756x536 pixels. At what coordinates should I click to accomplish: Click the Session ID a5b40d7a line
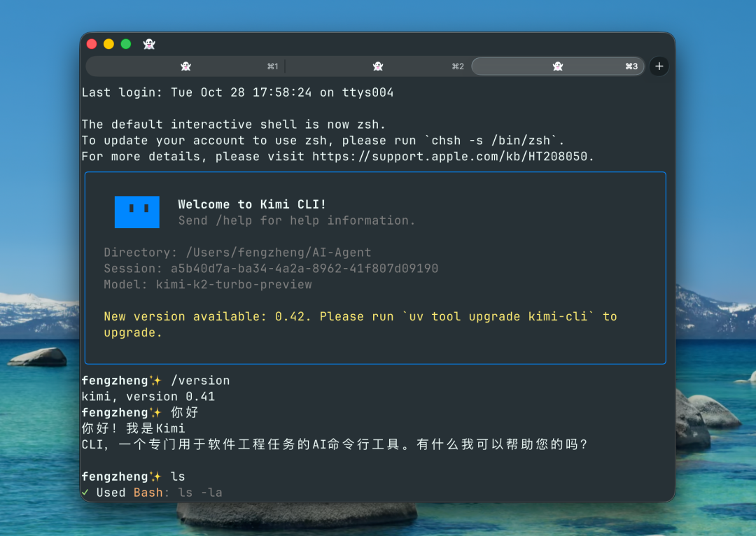click(x=271, y=269)
